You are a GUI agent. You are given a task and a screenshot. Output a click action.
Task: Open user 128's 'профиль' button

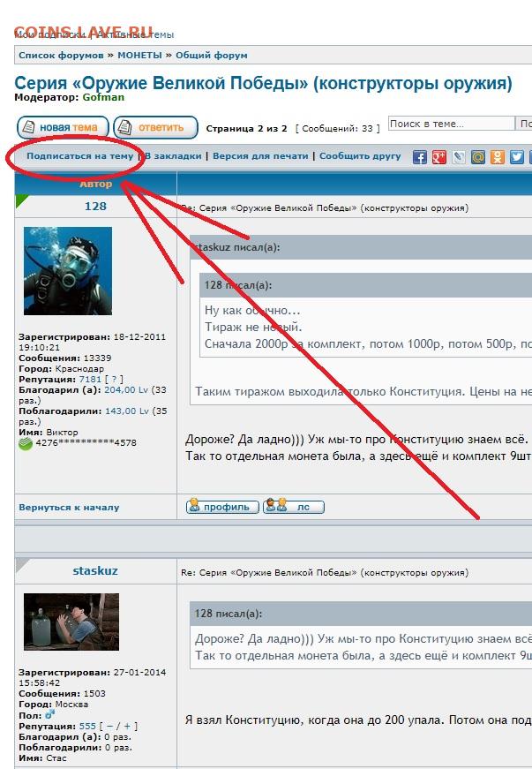222,507
